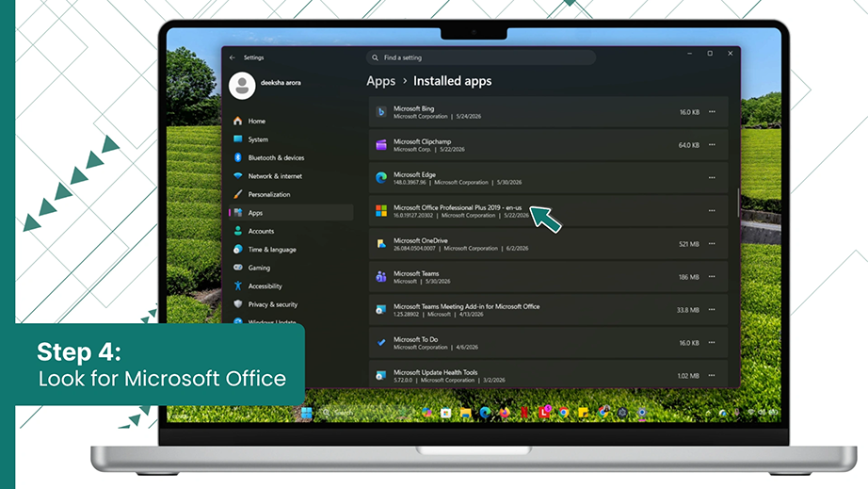Click the Update Health Tools 1.02 MB size
This screenshot has height=489, width=868.
(x=688, y=376)
